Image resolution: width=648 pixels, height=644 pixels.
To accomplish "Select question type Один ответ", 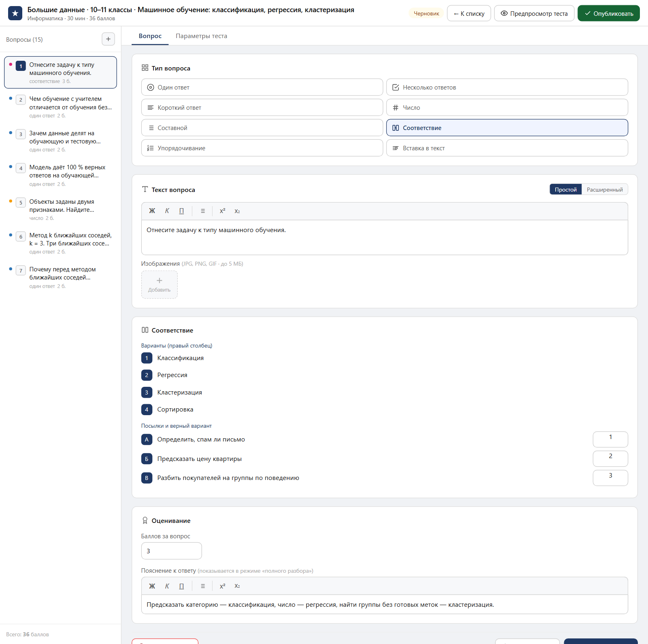I will pos(262,87).
